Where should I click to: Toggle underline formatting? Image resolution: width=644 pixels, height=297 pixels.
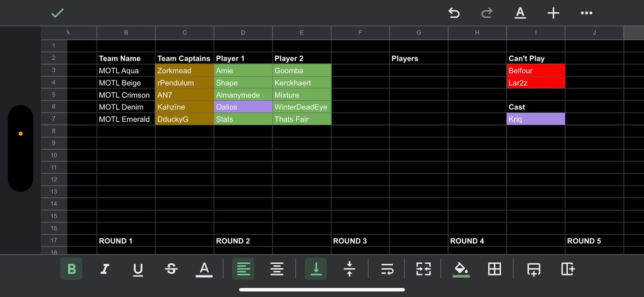click(138, 270)
